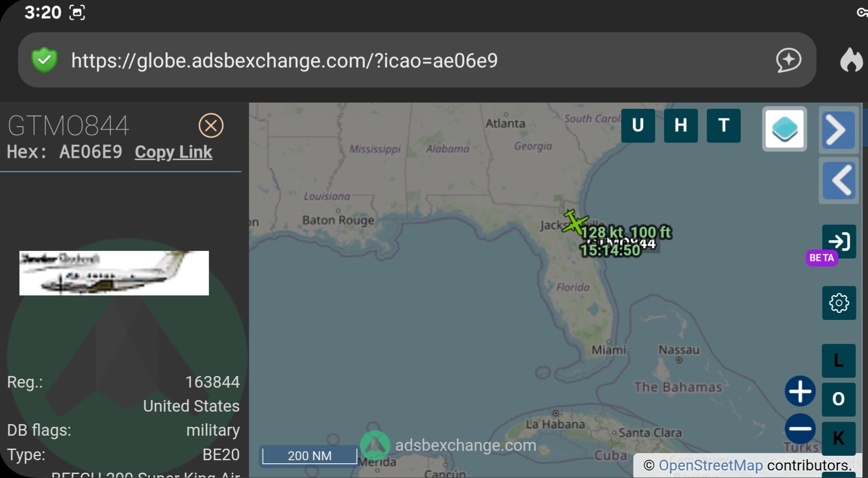The width and height of the screenshot is (868, 478).
Task: Zoom out with the minus button
Action: [800, 429]
